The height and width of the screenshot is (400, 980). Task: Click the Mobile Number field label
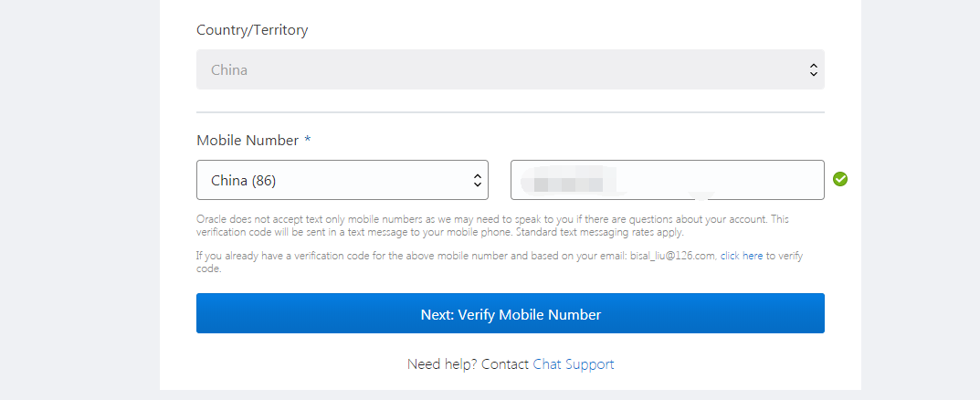click(248, 141)
